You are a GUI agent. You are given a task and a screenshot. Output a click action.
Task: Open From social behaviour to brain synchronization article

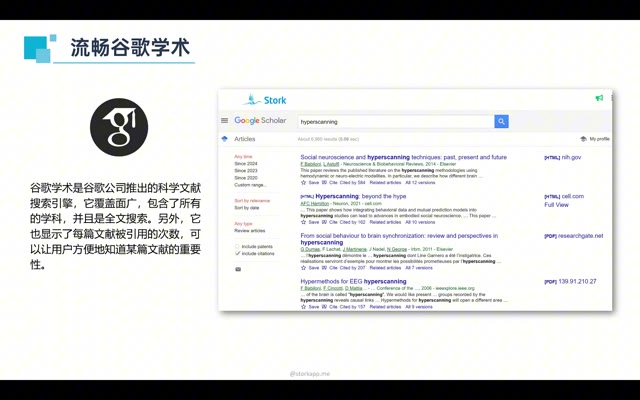tap(399, 239)
